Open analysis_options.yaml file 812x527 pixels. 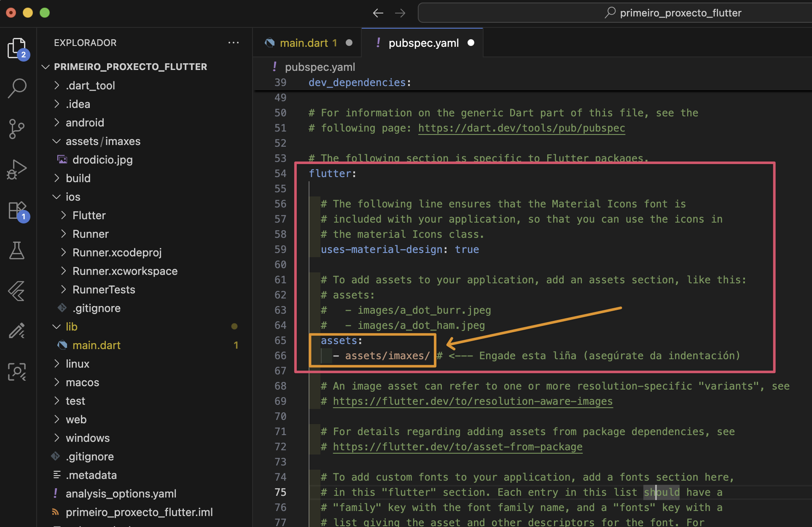tap(121, 494)
